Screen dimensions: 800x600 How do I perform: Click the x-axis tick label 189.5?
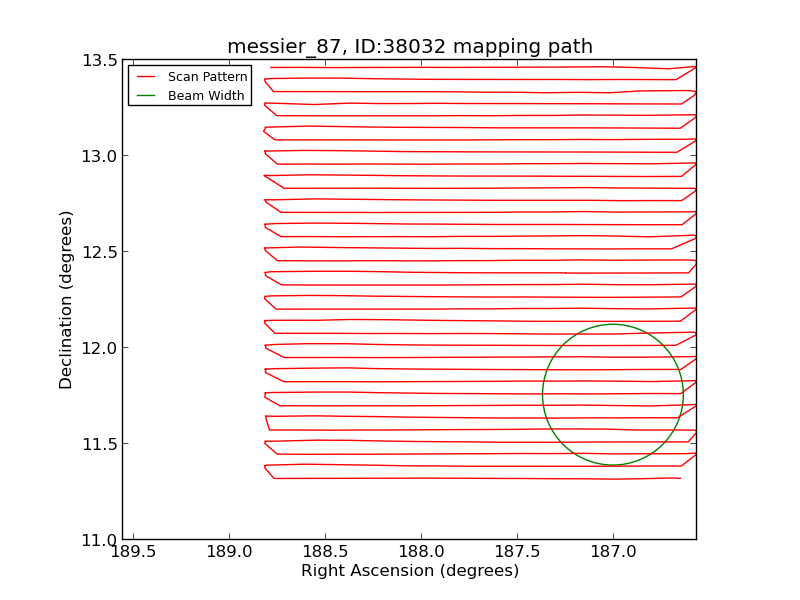pos(133,552)
